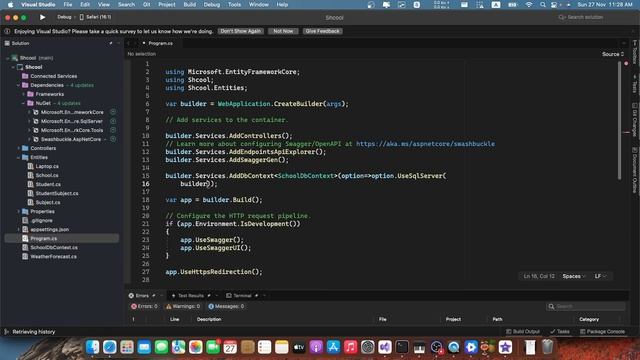640x360 pixels.
Task: Pin the Solution pad with pin icon
Action: (x=111, y=43)
